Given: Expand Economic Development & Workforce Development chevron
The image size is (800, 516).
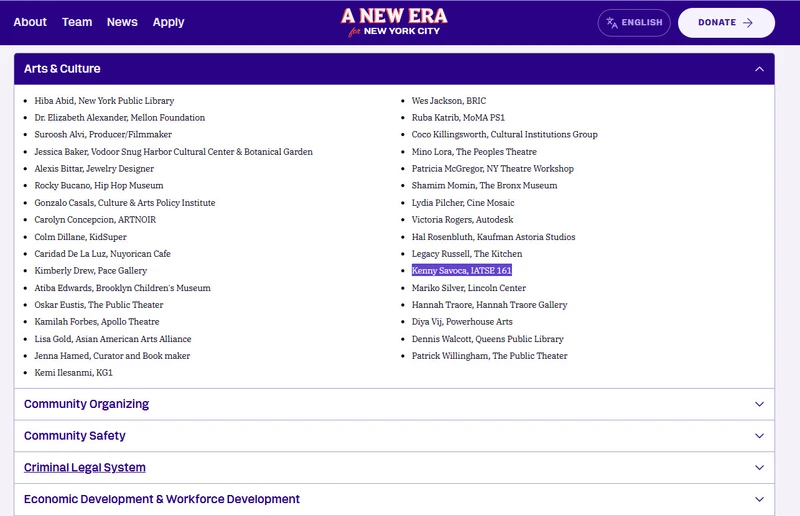Looking at the screenshot, I should point(759,499).
